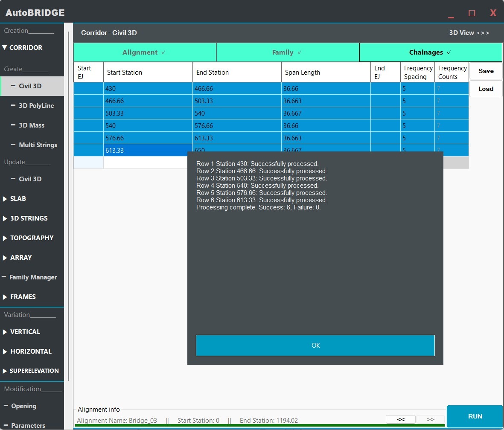Select the Chainages tab
The image size is (504, 430).
(x=430, y=52)
